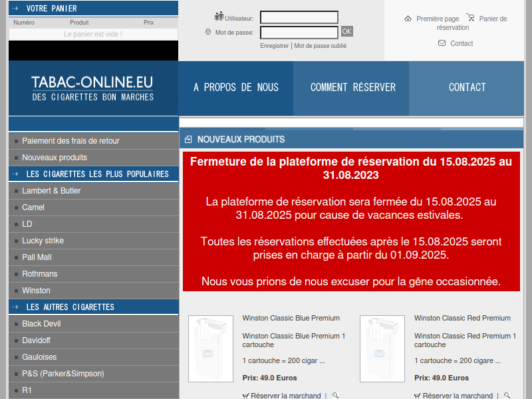Open the Mot de passe oublié link
Screen dimensions: 532x399
pos(321,46)
